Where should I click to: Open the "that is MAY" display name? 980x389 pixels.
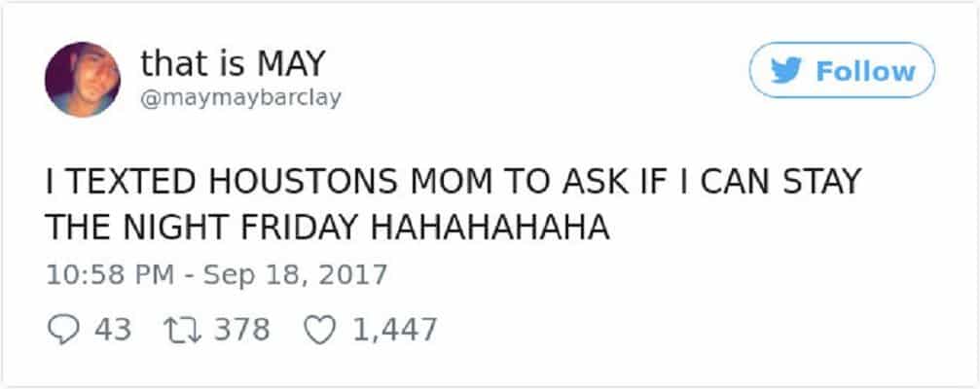pos(232,65)
